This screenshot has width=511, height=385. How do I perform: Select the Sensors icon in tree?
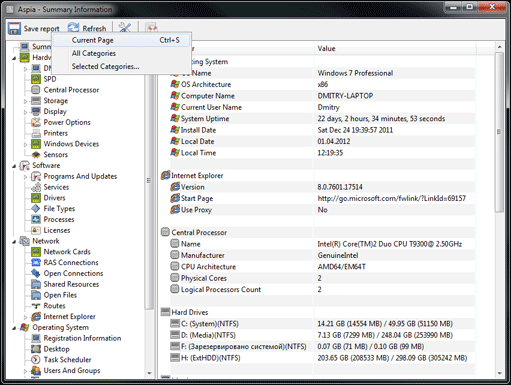click(36, 155)
